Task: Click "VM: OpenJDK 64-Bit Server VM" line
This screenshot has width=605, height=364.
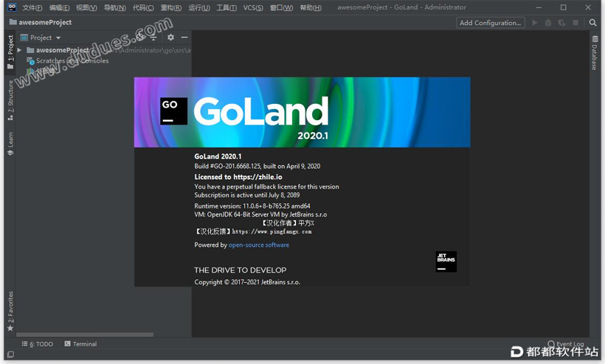Action: (x=260, y=214)
